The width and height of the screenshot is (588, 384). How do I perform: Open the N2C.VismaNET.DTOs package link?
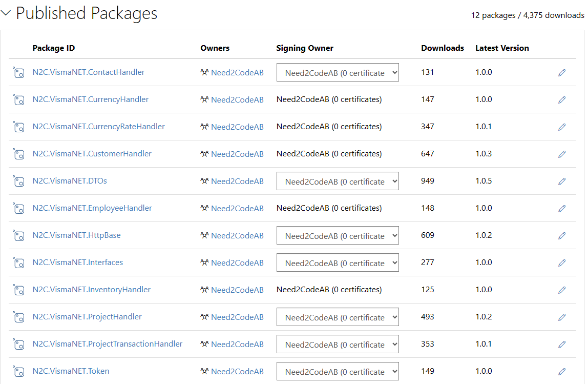[70, 181]
